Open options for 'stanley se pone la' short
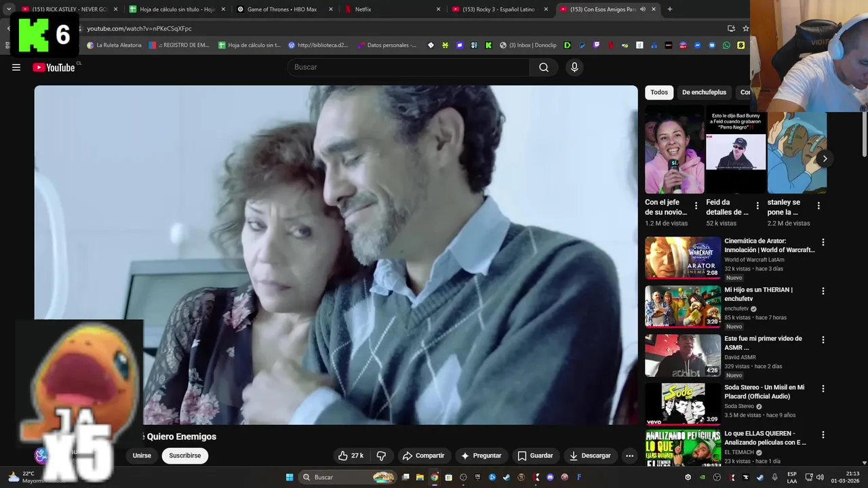Image resolution: width=868 pixels, height=488 pixels. (818, 205)
